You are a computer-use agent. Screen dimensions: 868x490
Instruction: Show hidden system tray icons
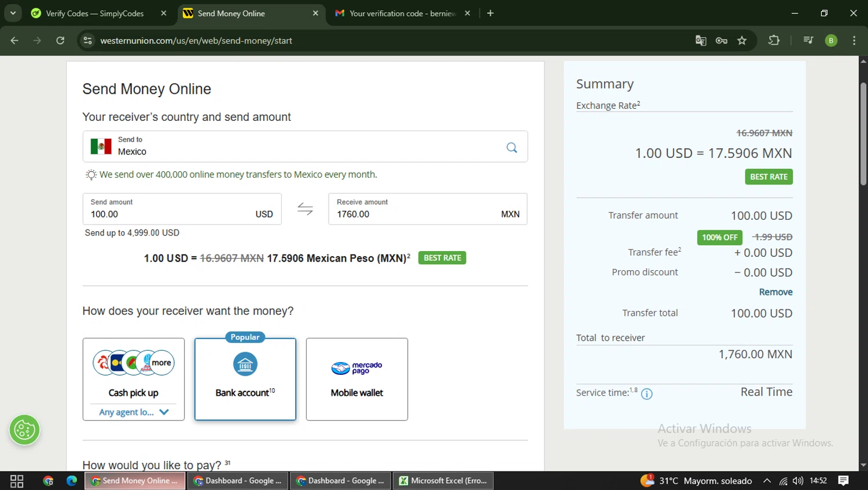pyautogui.click(x=767, y=481)
